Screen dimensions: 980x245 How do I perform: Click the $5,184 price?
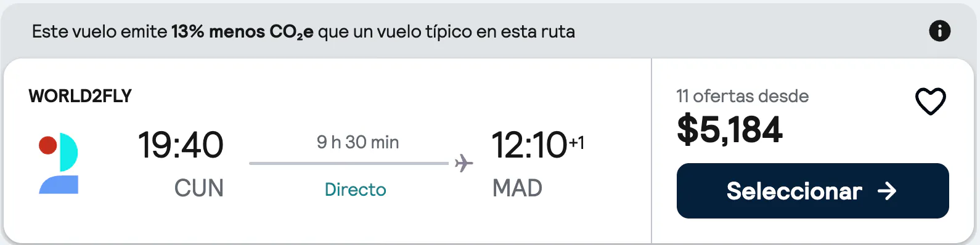tap(730, 130)
